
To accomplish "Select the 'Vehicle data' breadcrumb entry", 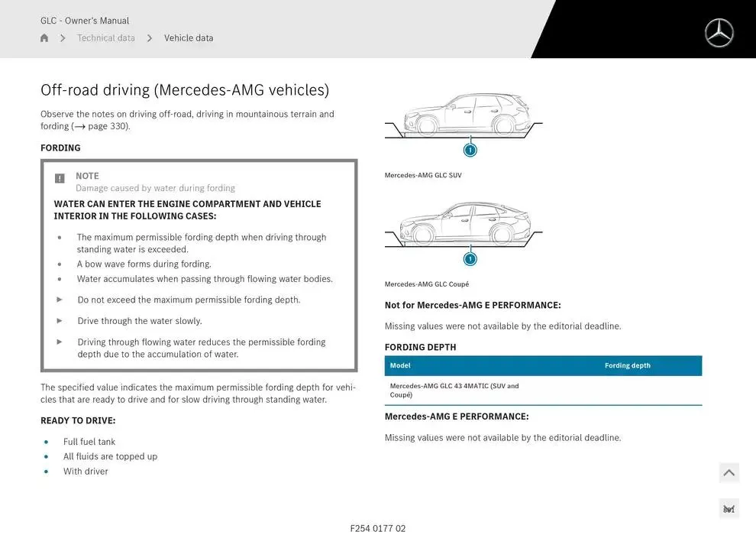I will point(189,37).
